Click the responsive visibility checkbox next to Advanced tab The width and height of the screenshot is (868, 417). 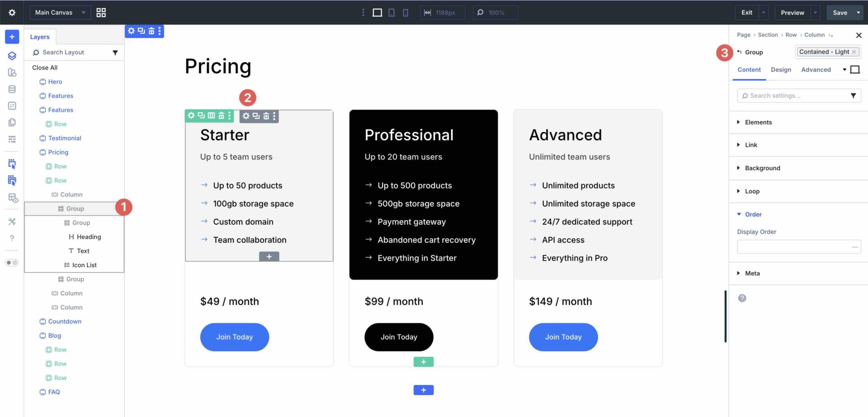pyautogui.click(x=855, y=69)
